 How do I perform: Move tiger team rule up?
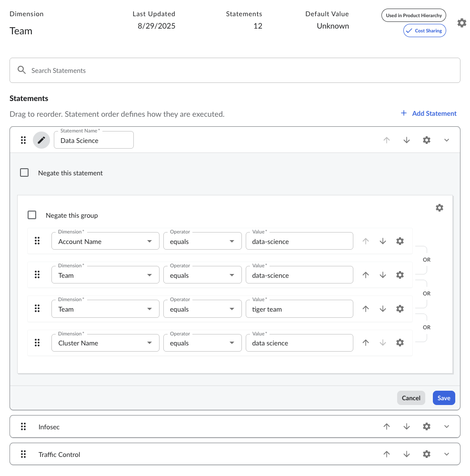pos(366,309)
